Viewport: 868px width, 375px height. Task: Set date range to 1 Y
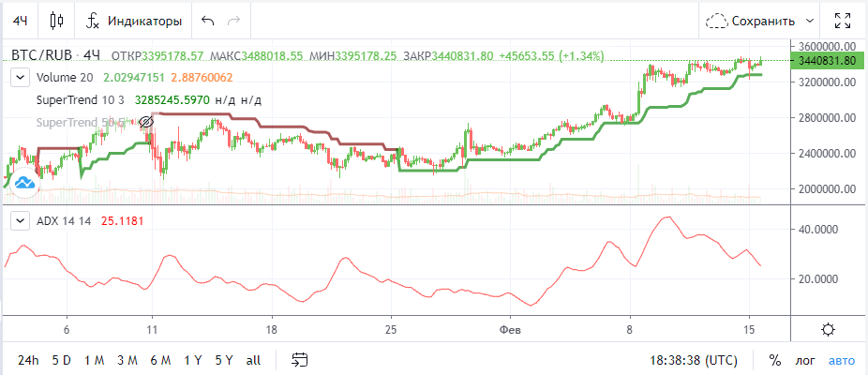click(193, 361)
